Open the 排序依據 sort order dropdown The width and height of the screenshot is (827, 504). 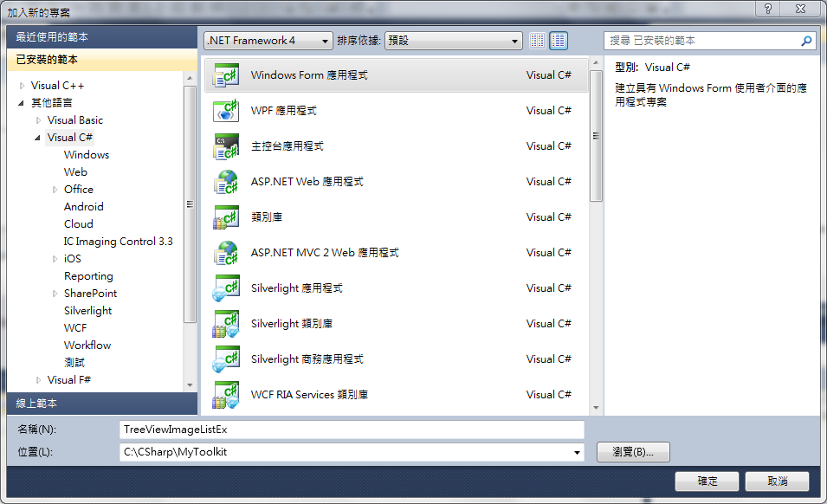point(454,41)
